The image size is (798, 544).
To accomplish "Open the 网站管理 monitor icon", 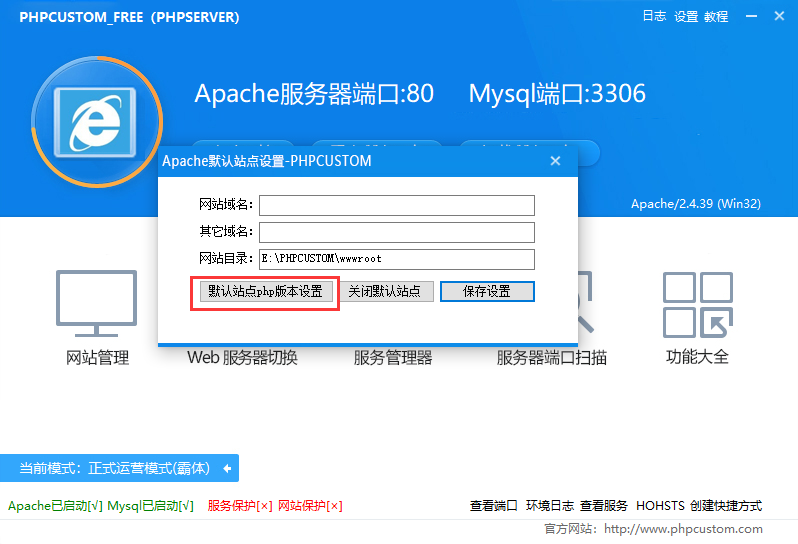I will click(96, 304).
